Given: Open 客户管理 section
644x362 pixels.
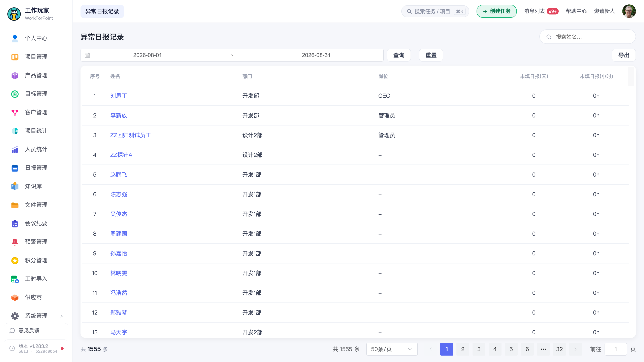Looking at the screenshot, I should coord(36,112).
